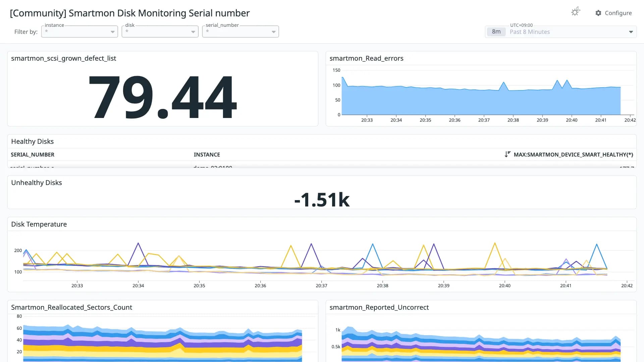
Task: Click the -1.51k Unhealthy Disks value
Action: (x=322, y=200)
